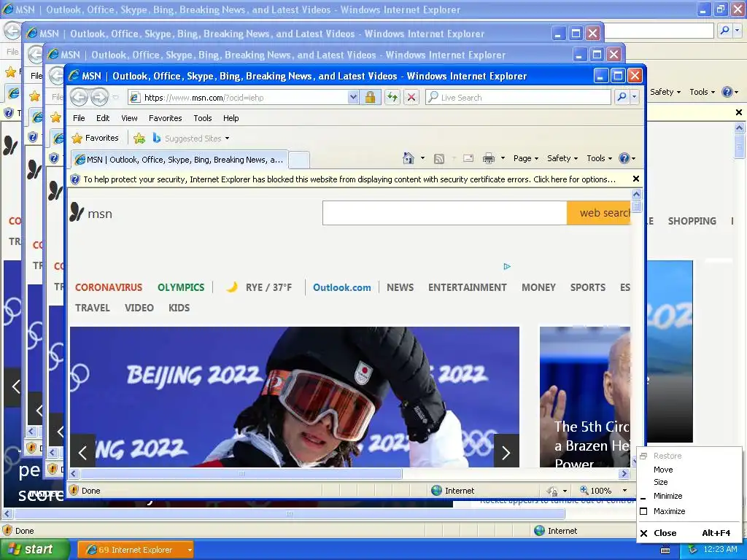
Task: Click the Read Mail icon
Action: pos(468,158)
